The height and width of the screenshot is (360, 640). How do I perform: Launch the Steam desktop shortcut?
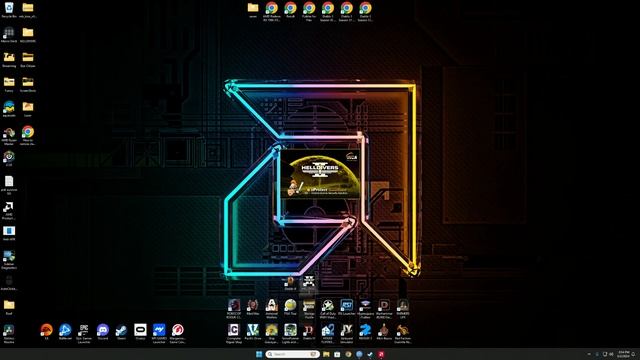(122, 332)
